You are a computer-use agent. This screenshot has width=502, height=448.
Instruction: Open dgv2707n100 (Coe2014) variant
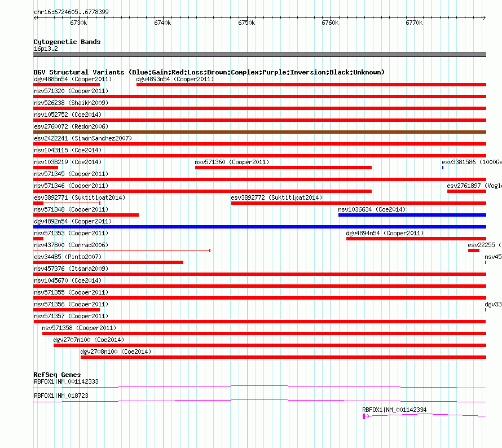(x=89, y=340)
